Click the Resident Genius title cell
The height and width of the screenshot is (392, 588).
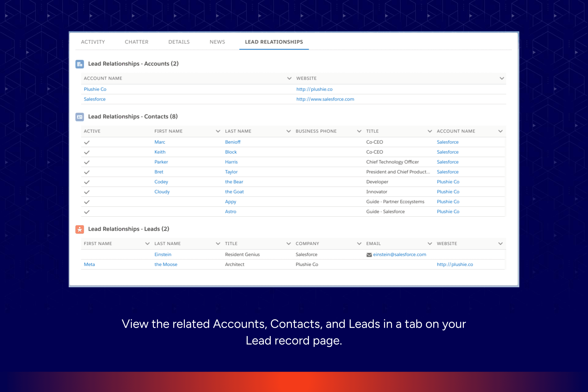pos(242,255)
